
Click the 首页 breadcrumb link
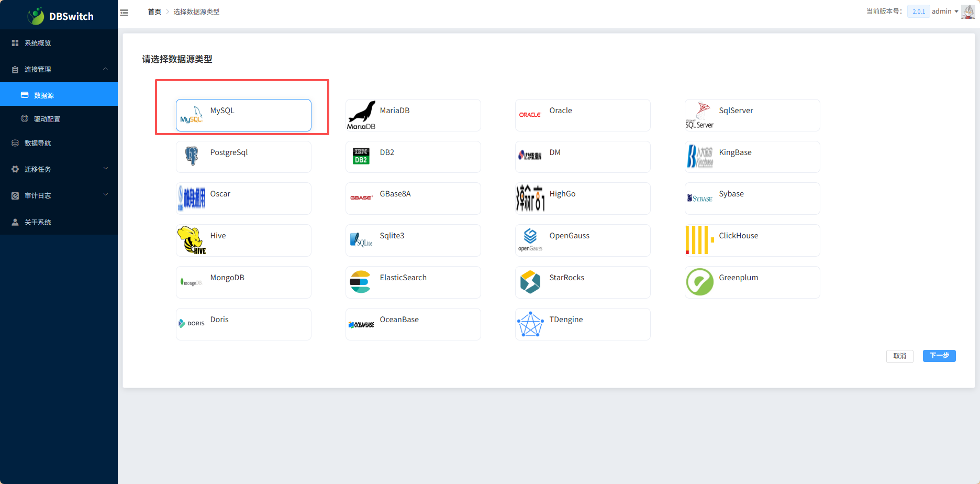point(154,12)
